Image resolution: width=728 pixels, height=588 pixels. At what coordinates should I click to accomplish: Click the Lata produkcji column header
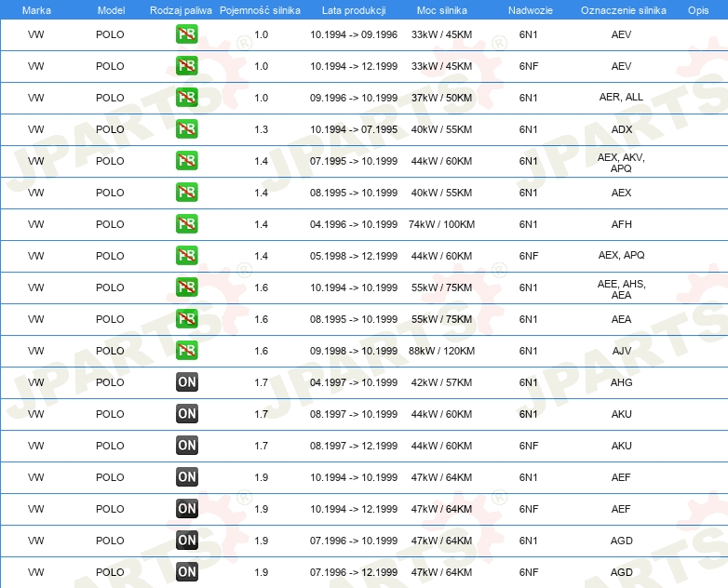click(x=354, y=10)
